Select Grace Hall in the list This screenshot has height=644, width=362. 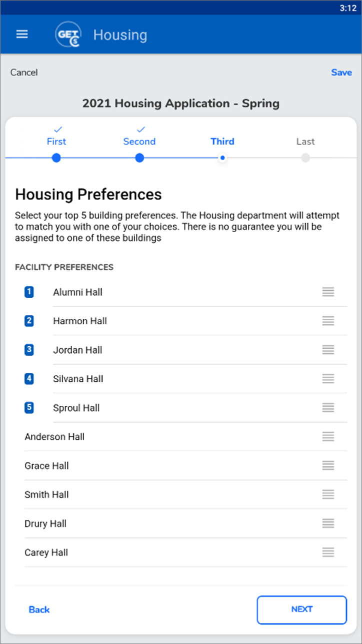pos(46,466)
